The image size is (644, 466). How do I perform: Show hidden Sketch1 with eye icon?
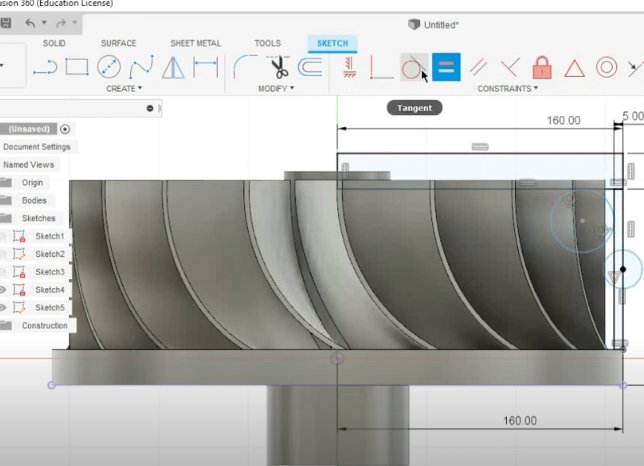point(4,236)
